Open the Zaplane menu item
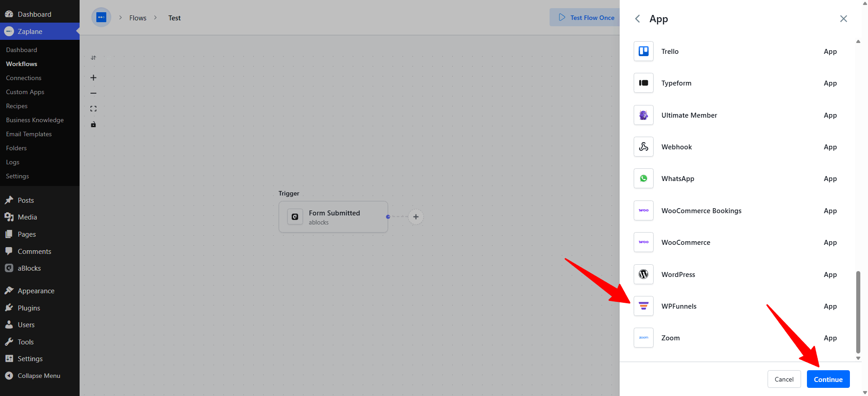Image resolution: width=868 pixels, height=396 pixels. (40, 31)
